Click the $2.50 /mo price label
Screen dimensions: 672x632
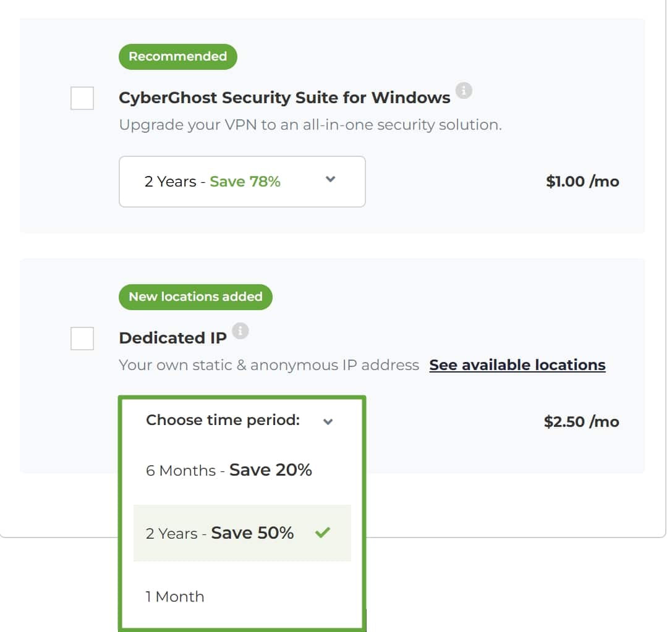coord(582,422)
